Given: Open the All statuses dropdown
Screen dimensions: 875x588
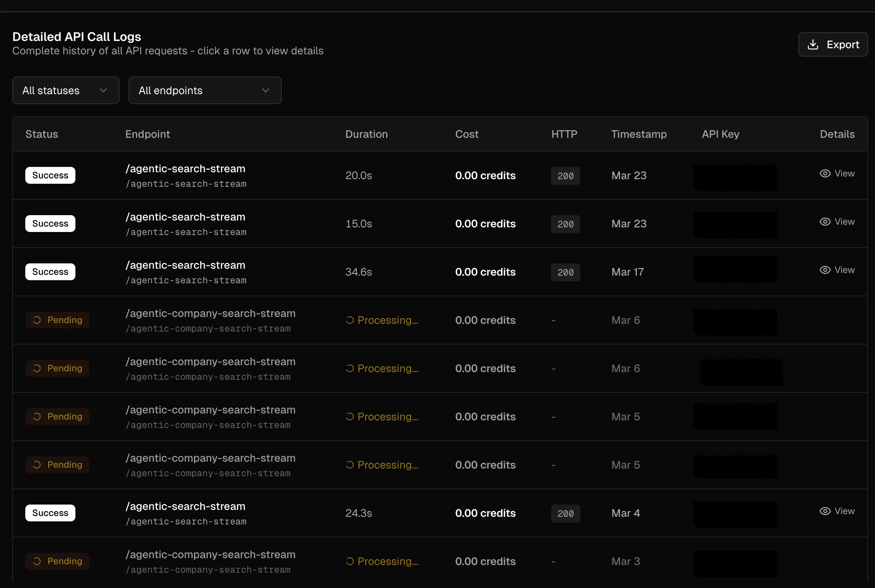Looking at the screenshot, I should 65,90.
